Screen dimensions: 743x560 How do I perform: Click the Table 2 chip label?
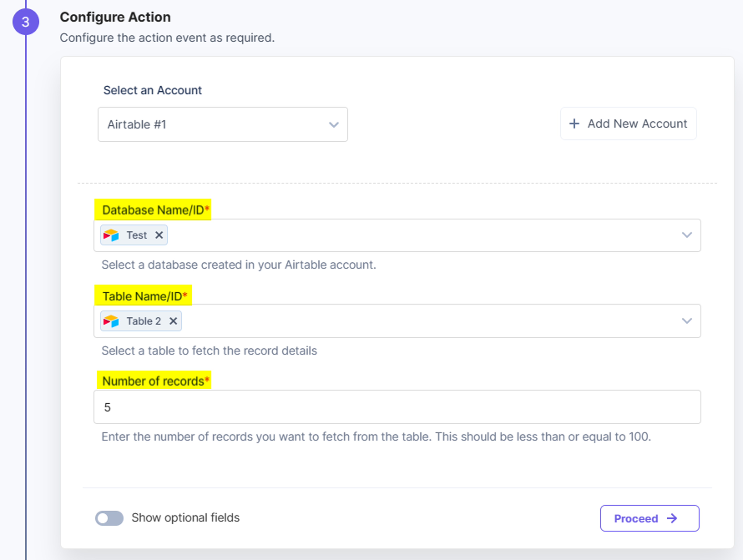(144, 321)
